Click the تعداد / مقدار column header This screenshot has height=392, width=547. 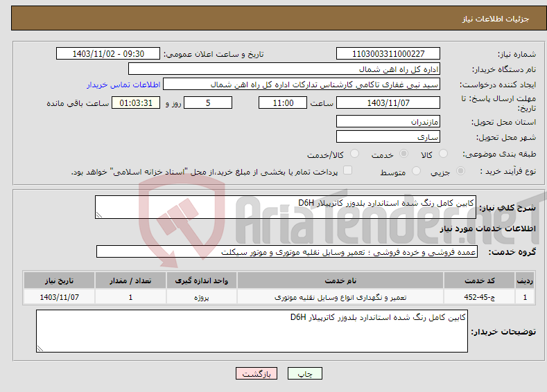pyautogui.click(x=130, y=280)
